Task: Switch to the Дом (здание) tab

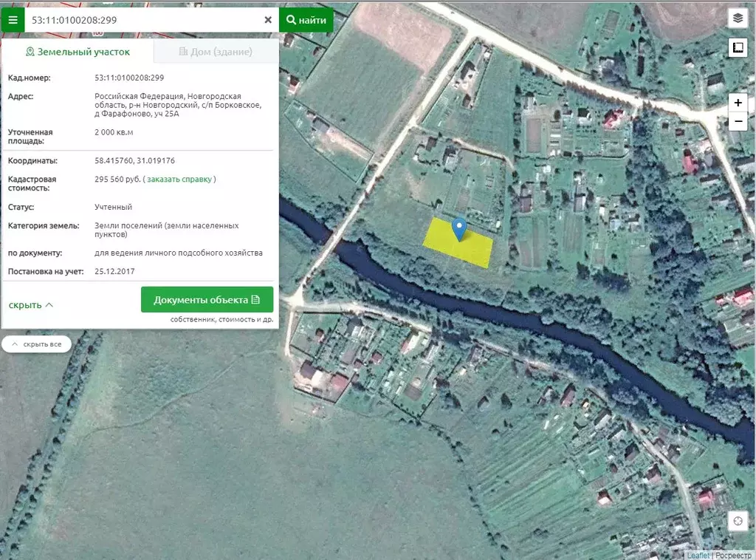Action: tap(216, 52)
